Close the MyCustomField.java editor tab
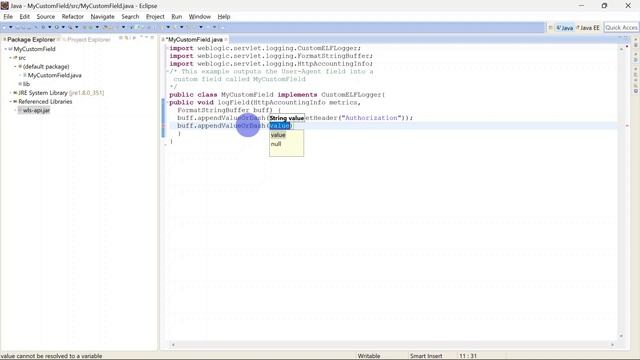Viewport: 640px width, 360px height. click(226, 40)
